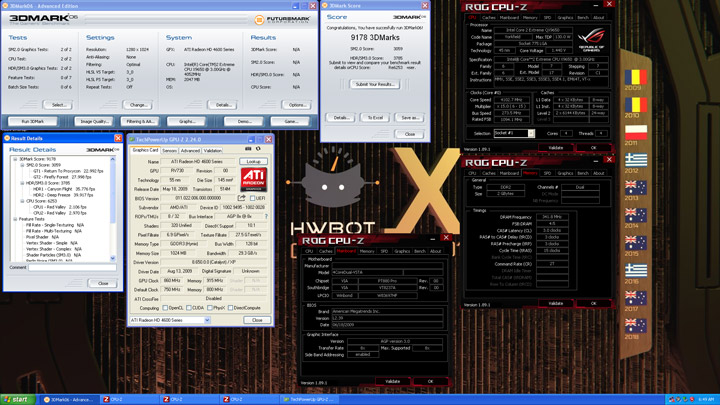Click the Comment input field
This screenshot has height=405, width=720.
72,267
